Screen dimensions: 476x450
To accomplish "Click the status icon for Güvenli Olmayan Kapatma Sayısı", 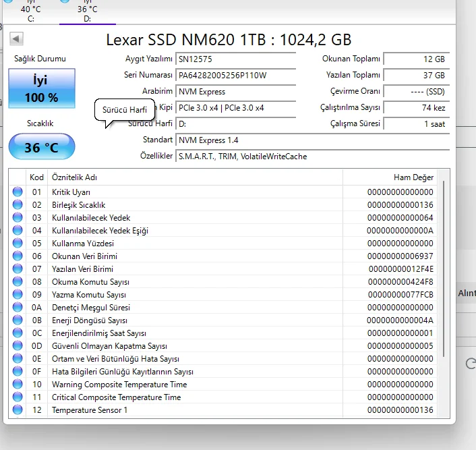I will click(18, 346).
